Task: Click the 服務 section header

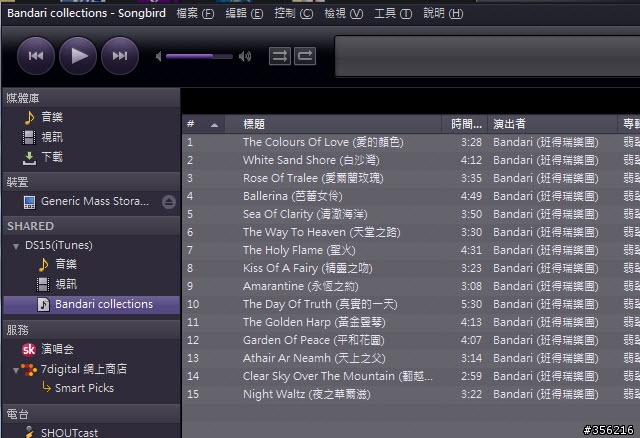Action: (91, 330)
